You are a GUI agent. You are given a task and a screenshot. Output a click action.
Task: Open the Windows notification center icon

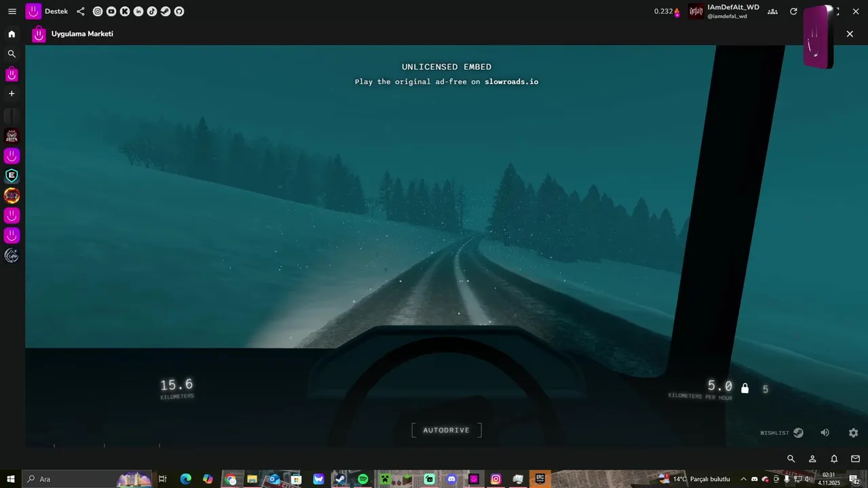click(854, 479)
